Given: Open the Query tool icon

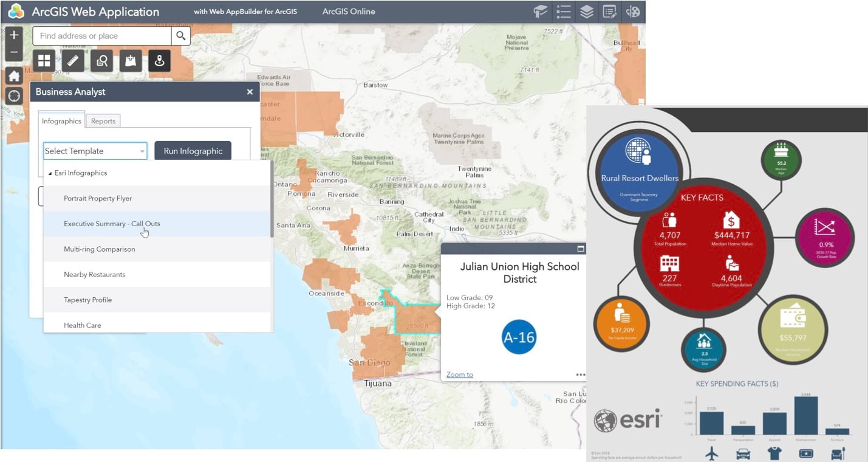Looking at the screenshot, I should (x=101, y=60).
